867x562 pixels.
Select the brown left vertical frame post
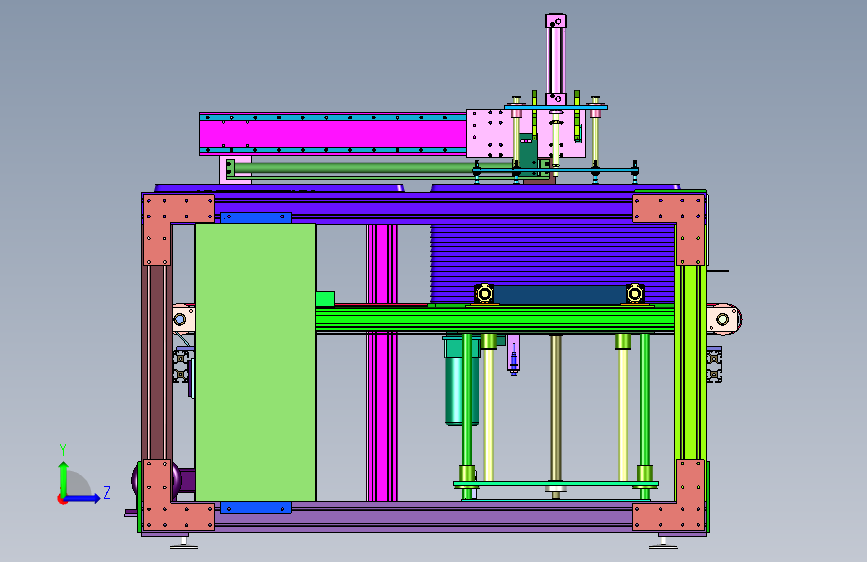pyautogui.click(x=156, y=362)
